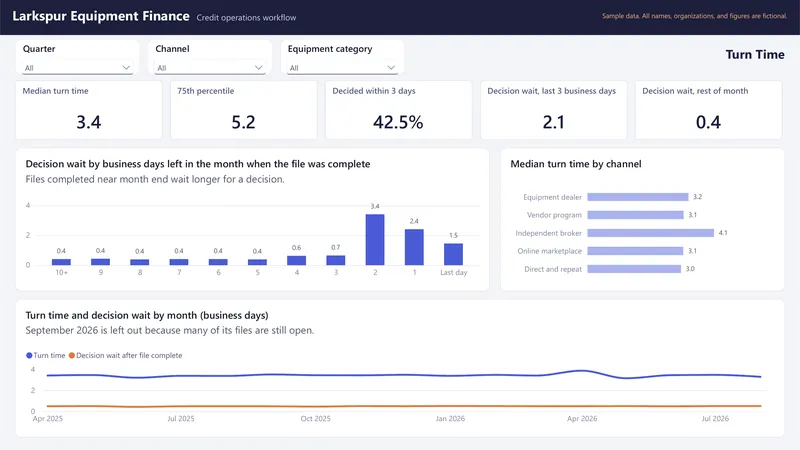Screen dimensions: 800x450
Task: Click the Larkspur Equipment Finance title
Action: pos(101,16)
